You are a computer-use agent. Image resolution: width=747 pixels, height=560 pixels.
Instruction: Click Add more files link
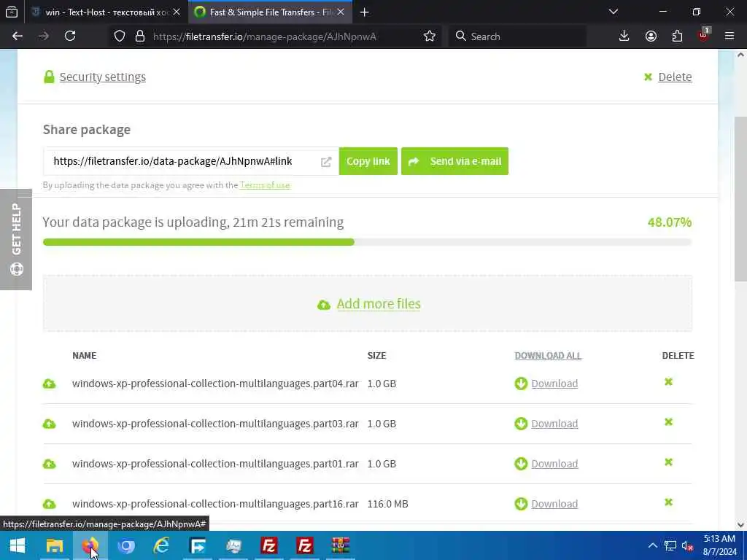[x=379, y=304]
